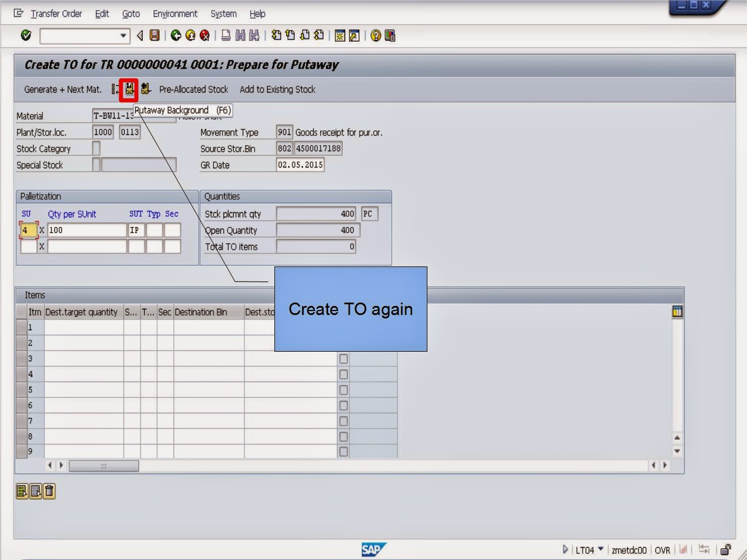Click the SUT field containing IP
The height and width of the screenshot is (560, 747).
(137, 230)
